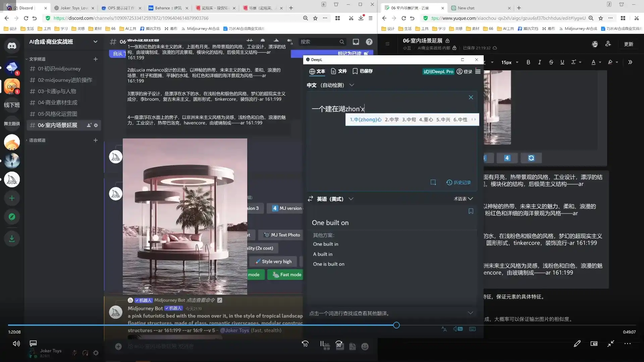Open the gift menu in Discord chat bar
This screenshot has height=362, width=644.
click(326, 347)
